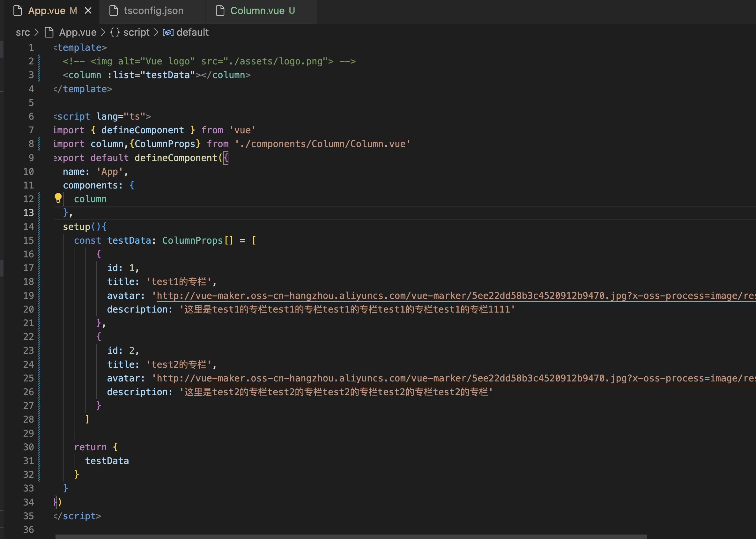Click the closing script tag on line 35
This screenshot has width=756, height=539.
pos(78,516)
